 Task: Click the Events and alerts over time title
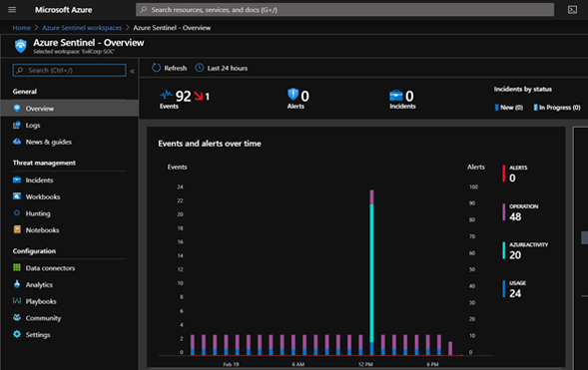(210, 144)
